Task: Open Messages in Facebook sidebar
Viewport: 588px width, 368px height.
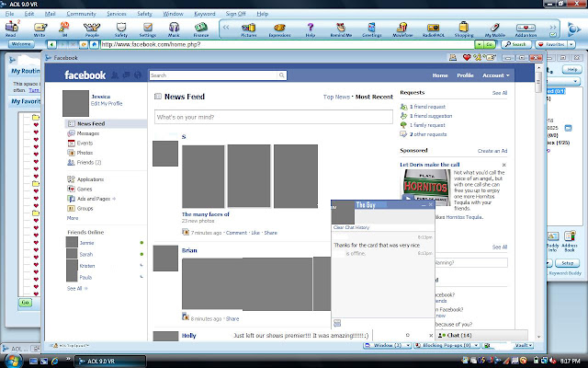Action: pos(88,133)
